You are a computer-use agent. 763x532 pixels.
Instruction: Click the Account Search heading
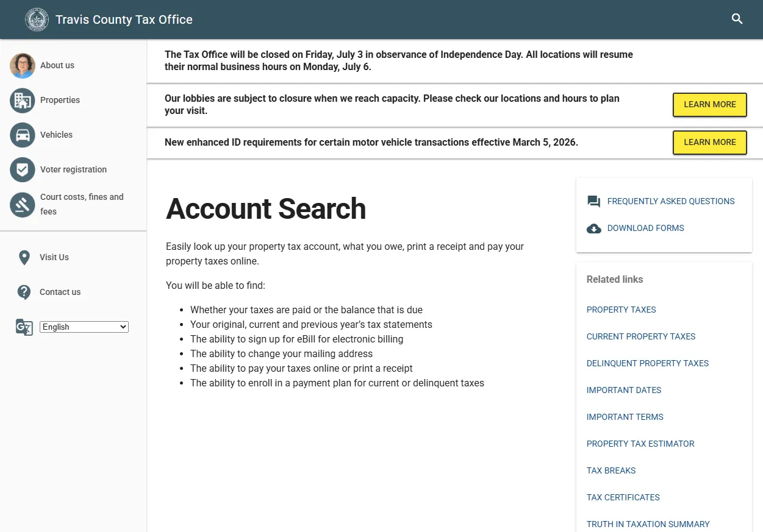pos(266,209)
